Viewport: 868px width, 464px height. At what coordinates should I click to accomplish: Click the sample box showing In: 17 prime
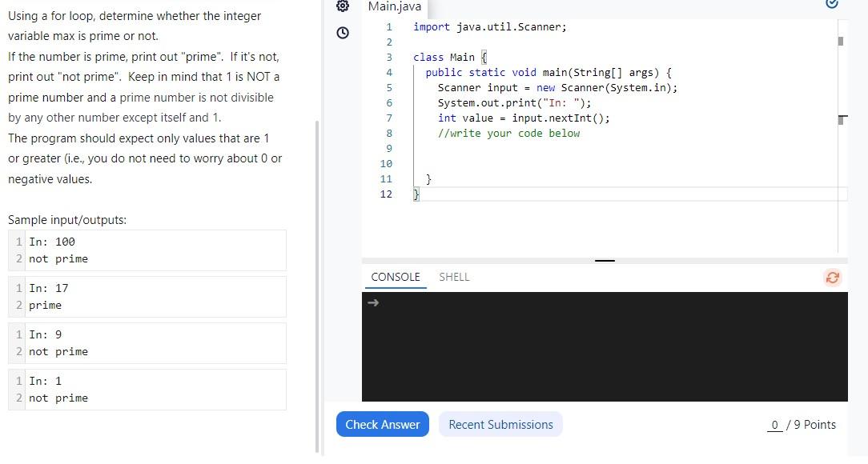coord(147,296)
